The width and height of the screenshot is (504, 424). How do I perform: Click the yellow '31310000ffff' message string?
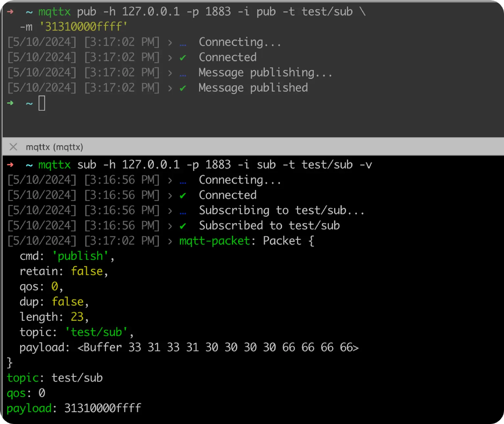tap(84, 27)
